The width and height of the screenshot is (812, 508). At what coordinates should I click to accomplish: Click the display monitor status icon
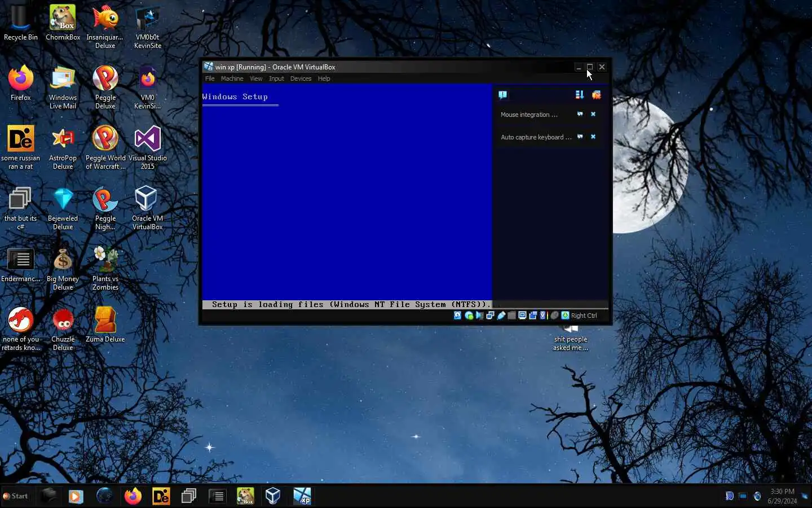click(522, 316)
